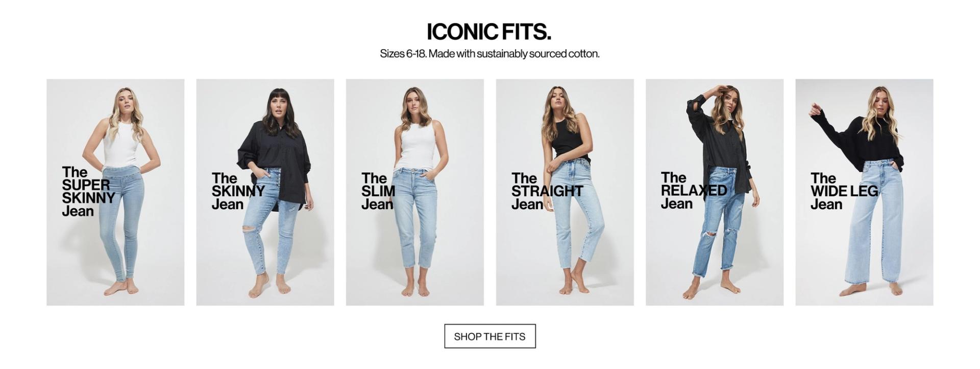Click "The SUPER SKINNY Jean" label text
Image resolution: width=980 pixels, height=369 pixels.
88,192
